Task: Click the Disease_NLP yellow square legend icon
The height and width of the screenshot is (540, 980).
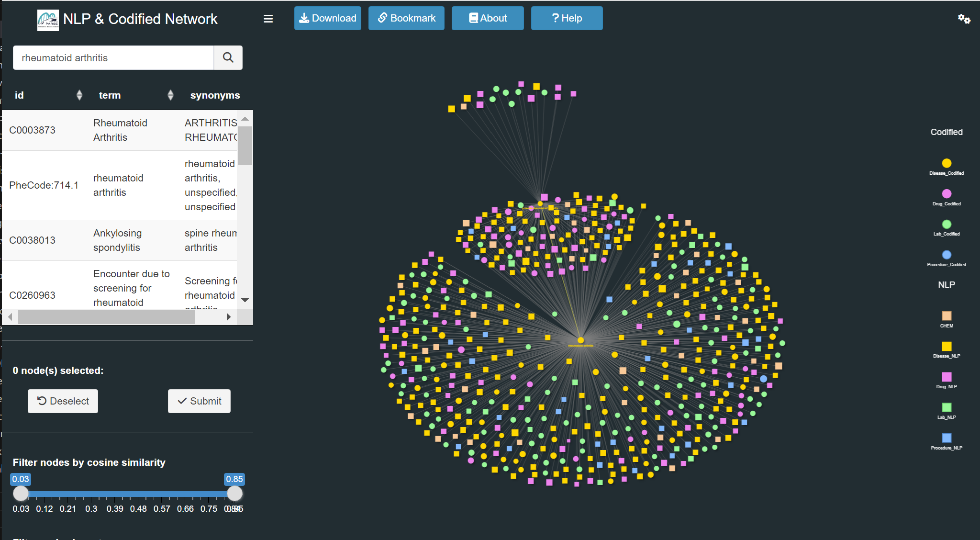Action: 946,346
